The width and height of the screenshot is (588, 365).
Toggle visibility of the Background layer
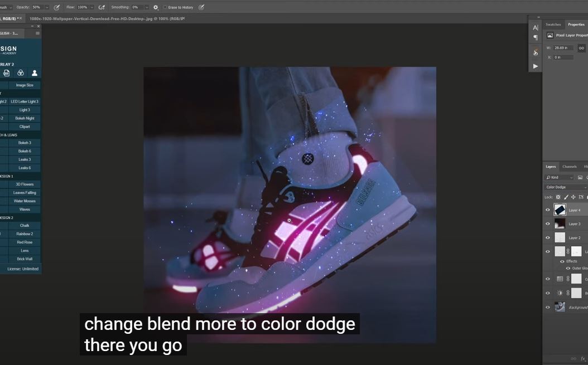click(548, 307)
